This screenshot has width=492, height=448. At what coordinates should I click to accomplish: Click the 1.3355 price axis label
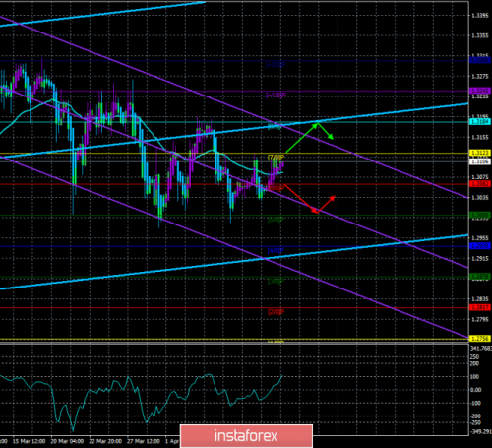[480, 35]
